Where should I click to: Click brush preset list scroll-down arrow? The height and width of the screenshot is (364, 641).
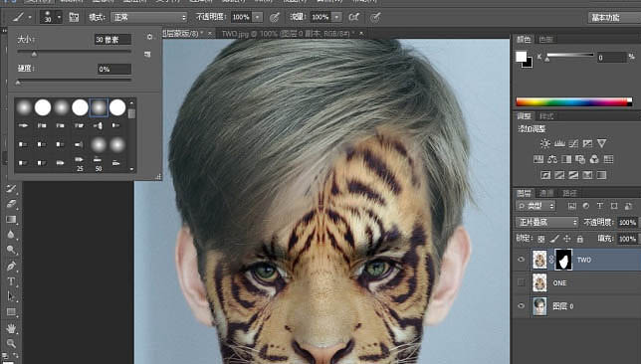click(131, 169)
